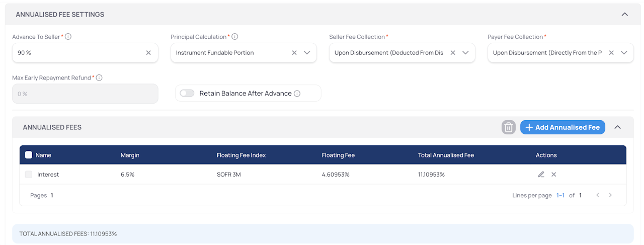
Task: Go to next page of fees table
Action: tap(610, 195)
